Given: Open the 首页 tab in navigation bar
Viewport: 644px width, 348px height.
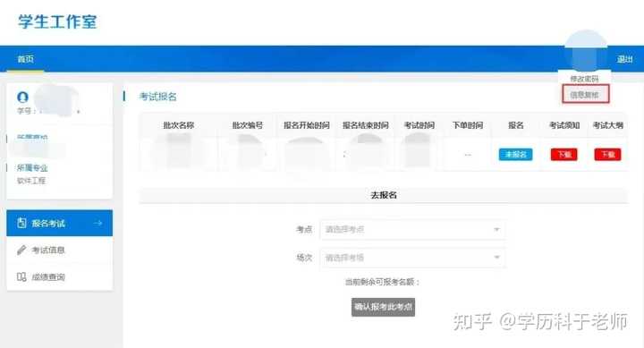Looking at the screenshot, I should [25, 59].
